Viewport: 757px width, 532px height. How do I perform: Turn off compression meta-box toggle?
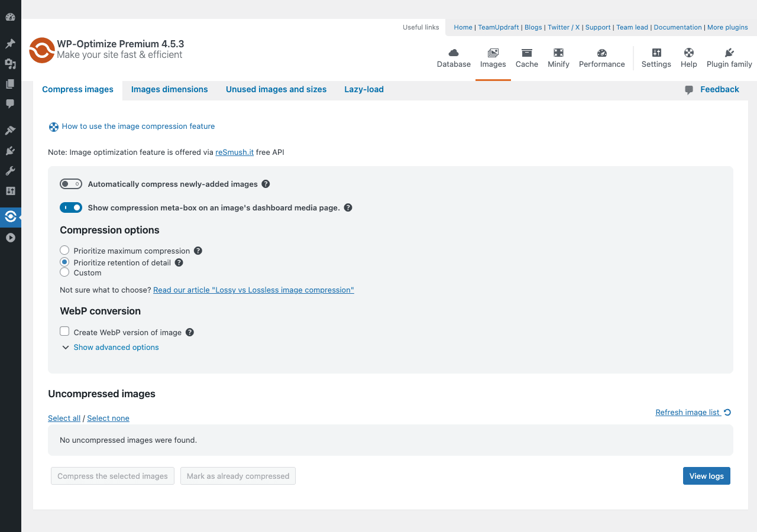click(71, 207)
